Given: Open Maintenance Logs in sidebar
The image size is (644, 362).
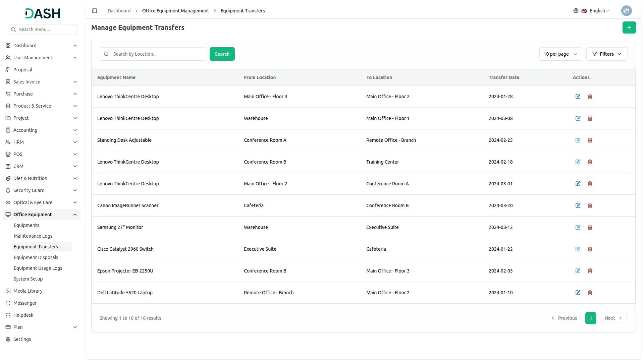Looking at the screenshot, I should point(33,236).
